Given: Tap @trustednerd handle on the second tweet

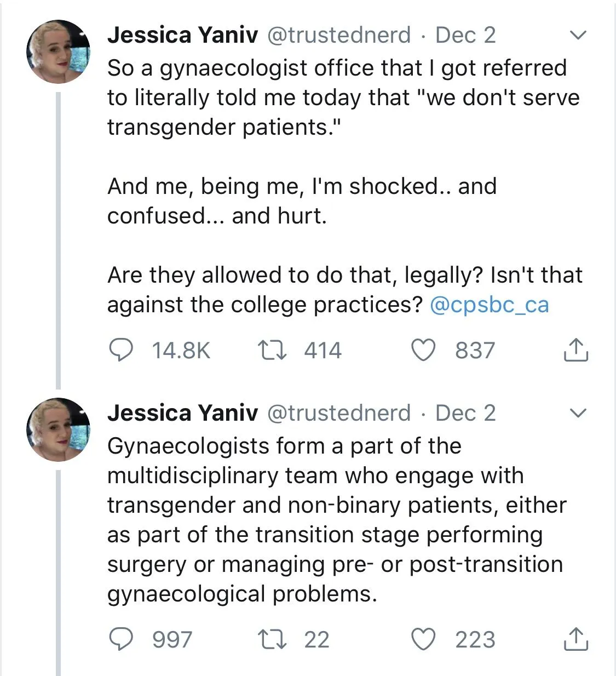Looking at the screenshot, I should (338, 413).
